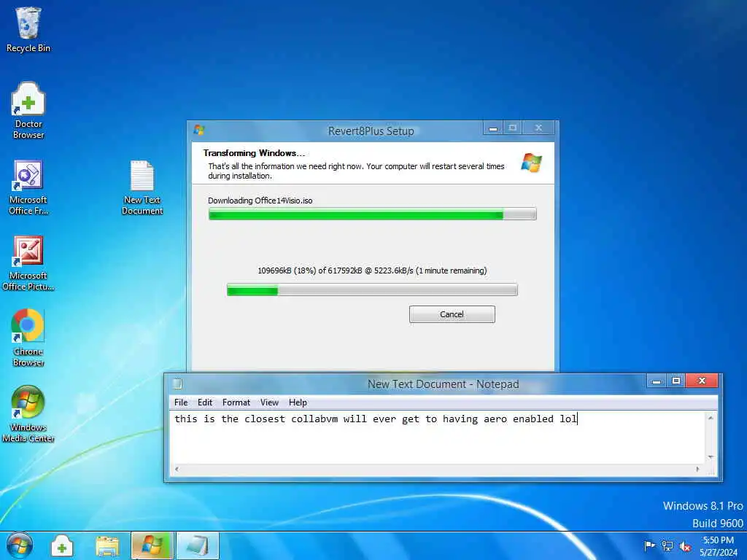Click the Revert8Plus Setup title bar icon
747x560 pixels.
pos(199,130)
